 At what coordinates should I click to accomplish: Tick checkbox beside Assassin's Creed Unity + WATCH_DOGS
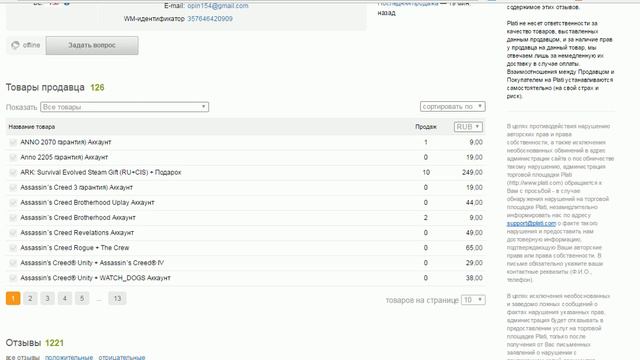tap(13, 278)
